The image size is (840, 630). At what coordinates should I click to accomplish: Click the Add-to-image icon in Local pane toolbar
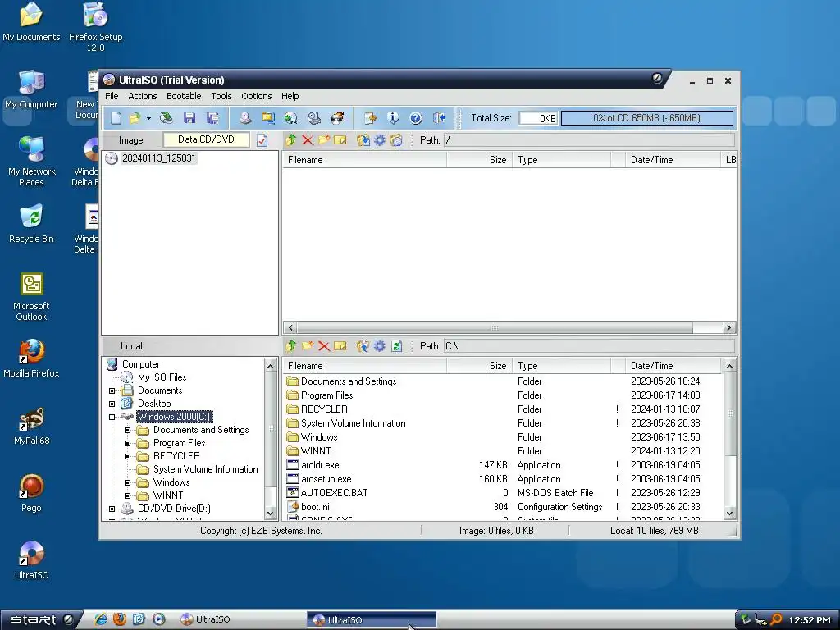tap(363, 346)
